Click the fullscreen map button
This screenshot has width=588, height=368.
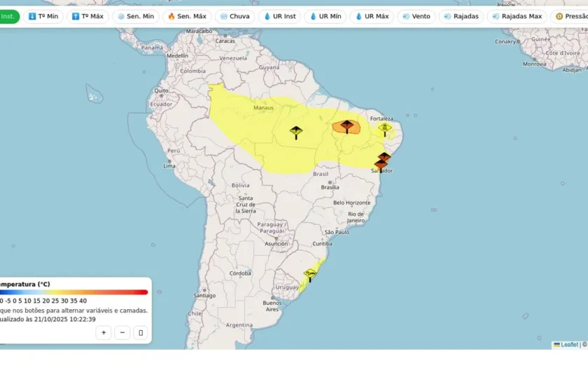point(141,333)
